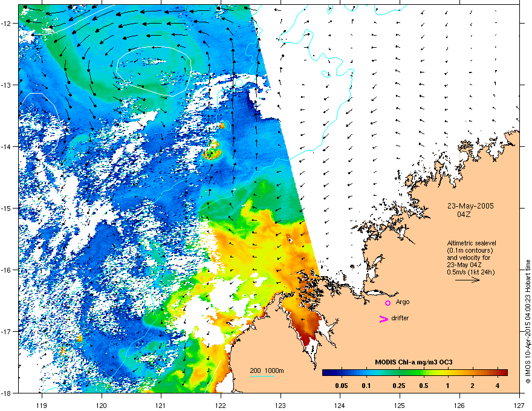Click the longitude axis label '123'

pos(281,405)
